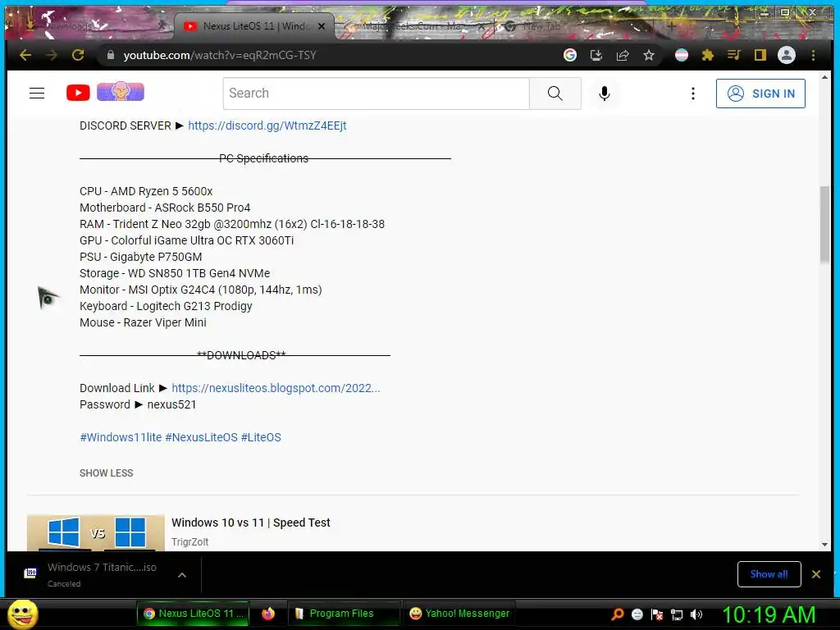Open the Action Center flag icon
The height and width of the screenshot is (630, 840).
657,614
